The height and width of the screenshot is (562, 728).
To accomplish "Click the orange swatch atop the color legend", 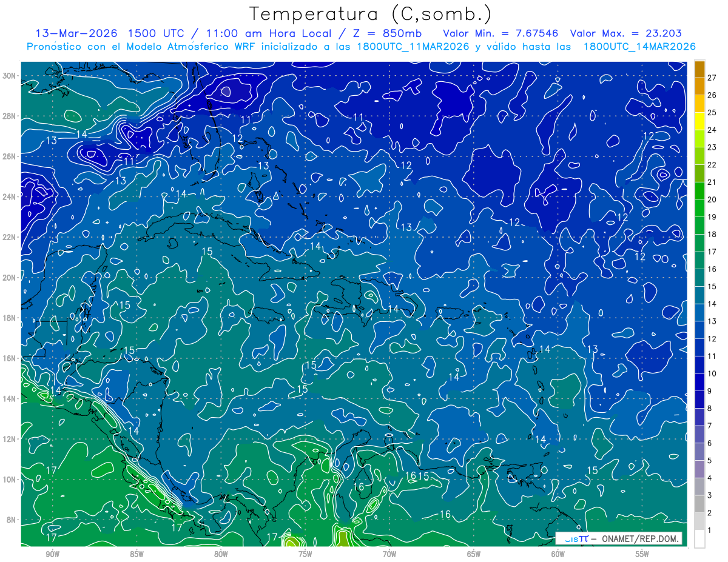I will (x=699, y=69).
